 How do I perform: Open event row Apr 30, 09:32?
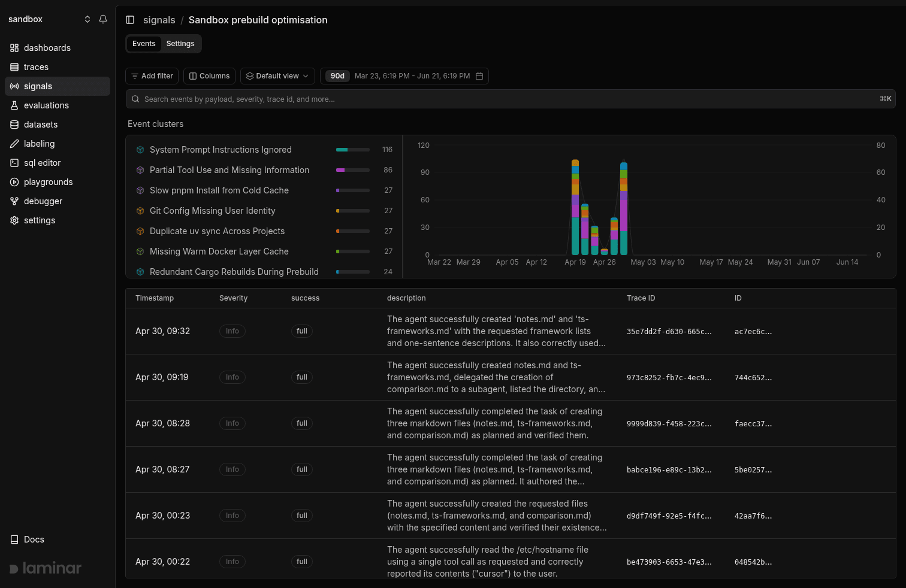(x=511, y=331)
